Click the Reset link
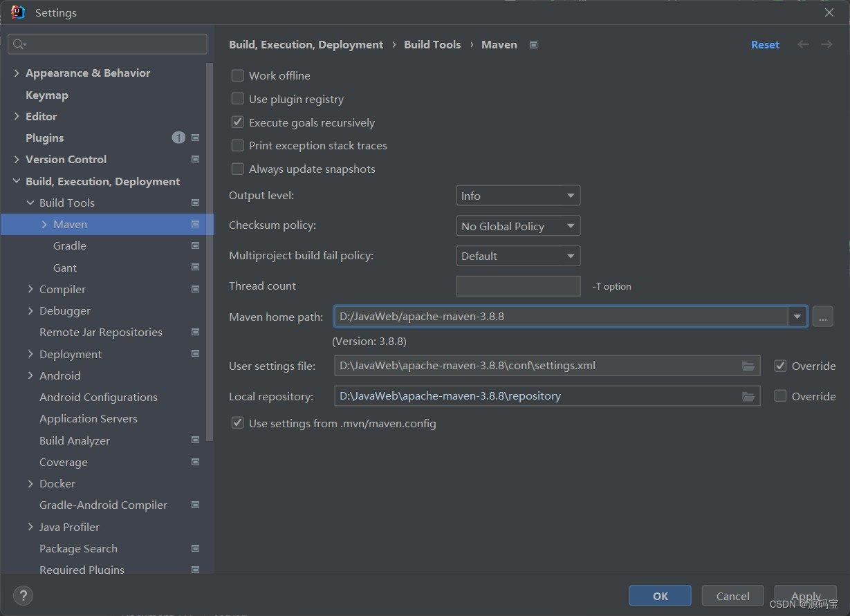The height and width of the screenshot is (616, 850). coord(765,44)
